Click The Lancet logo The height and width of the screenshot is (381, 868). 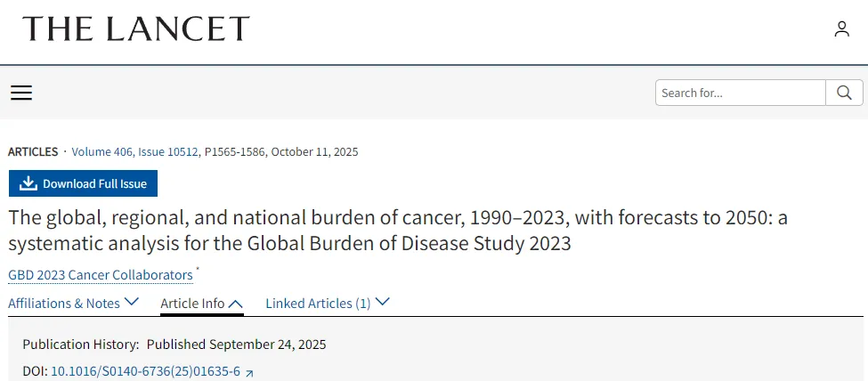pyautogui.click(x=136, y=29)
